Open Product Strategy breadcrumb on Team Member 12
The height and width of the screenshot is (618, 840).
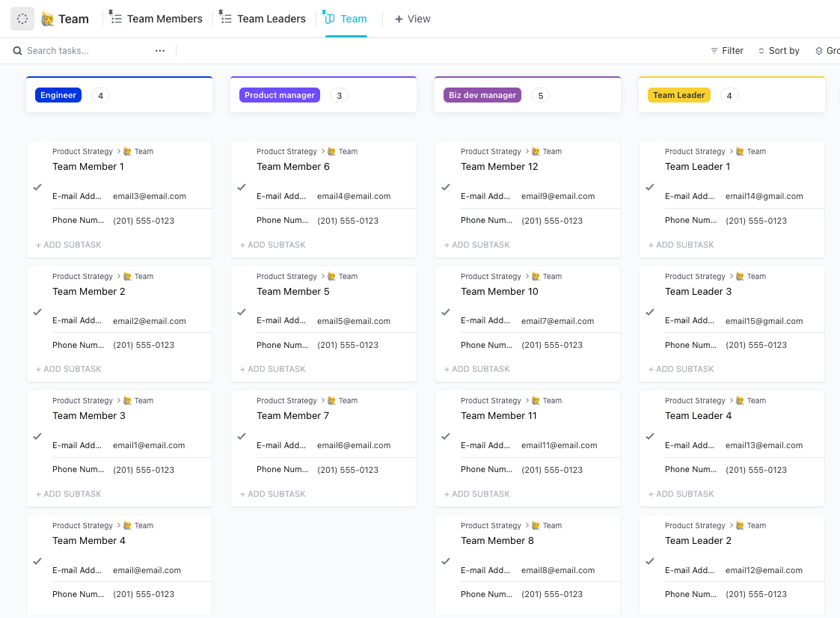(x=491, y=151)
